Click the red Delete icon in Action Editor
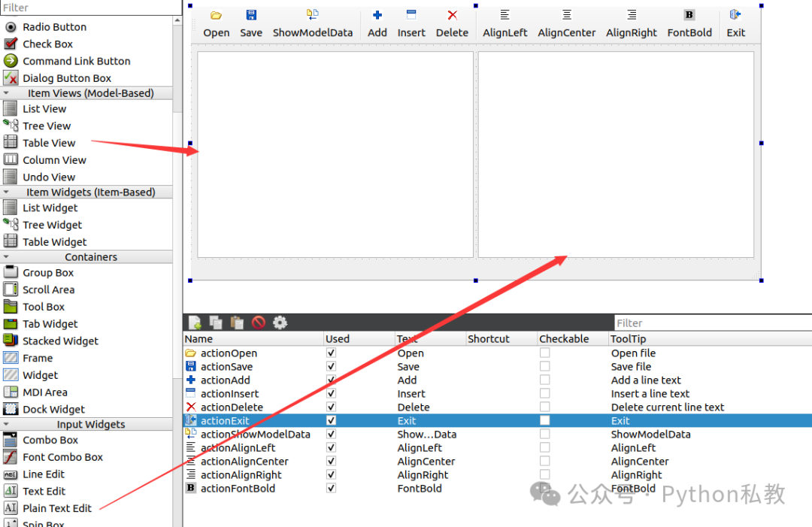Screen dimensions: 812x527 coord(259,323)
